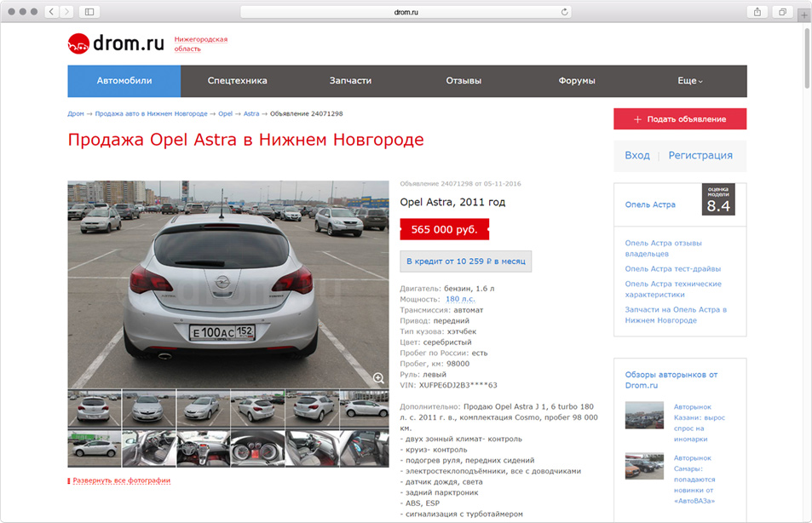
Task: Open the Автомобили tab
Action: 124,81
